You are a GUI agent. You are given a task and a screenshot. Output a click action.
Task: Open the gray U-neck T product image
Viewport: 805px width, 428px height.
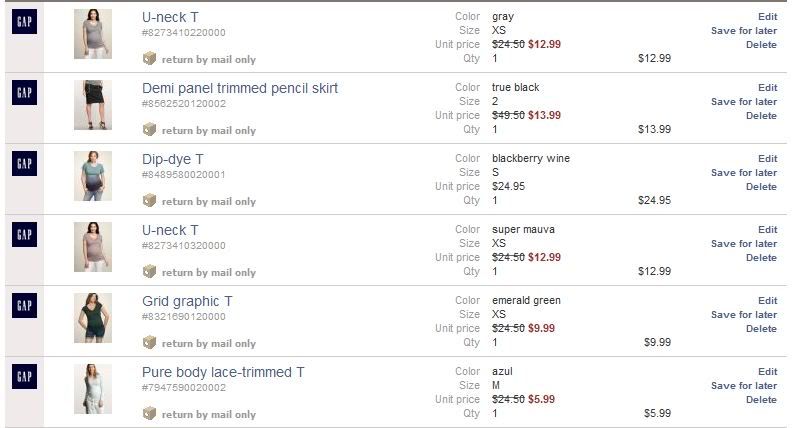[x=93, y=34]
